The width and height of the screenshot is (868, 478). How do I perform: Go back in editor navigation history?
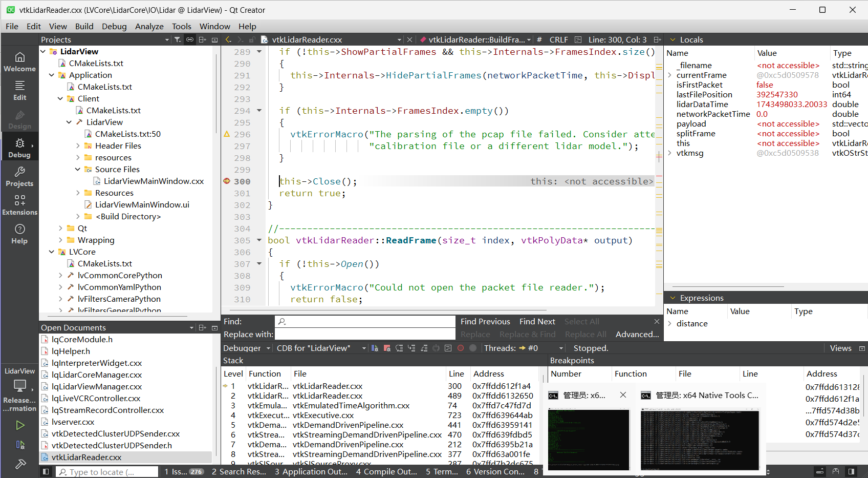click(228, 39)
